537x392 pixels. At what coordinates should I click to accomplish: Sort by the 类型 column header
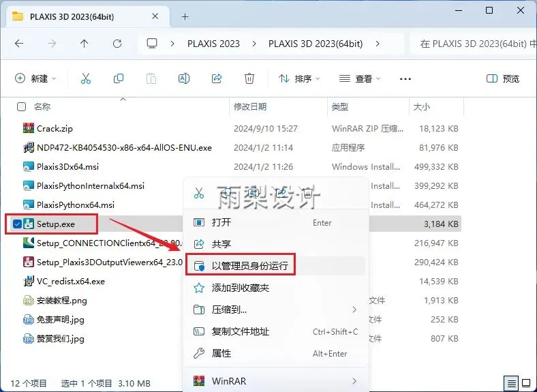click(x=340, y=106)
